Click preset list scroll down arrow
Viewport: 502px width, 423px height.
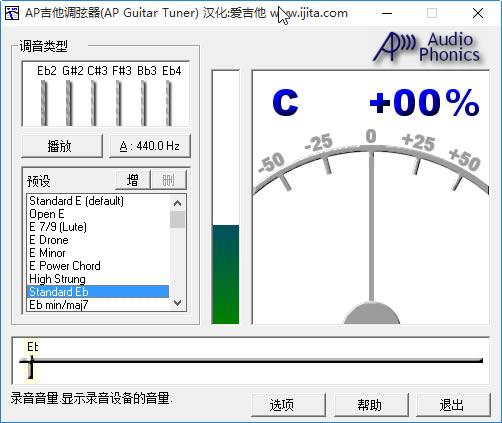[x=177, y=303]
